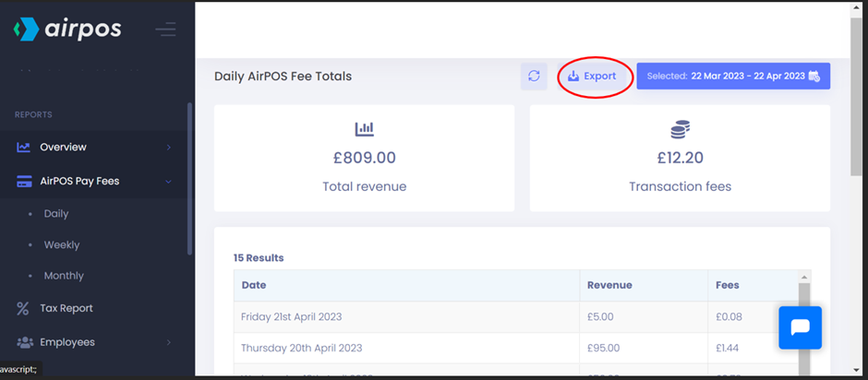Screen dimensions: 868x380
Task: Click the calendar icon in date button
Action: coord(814,76)
